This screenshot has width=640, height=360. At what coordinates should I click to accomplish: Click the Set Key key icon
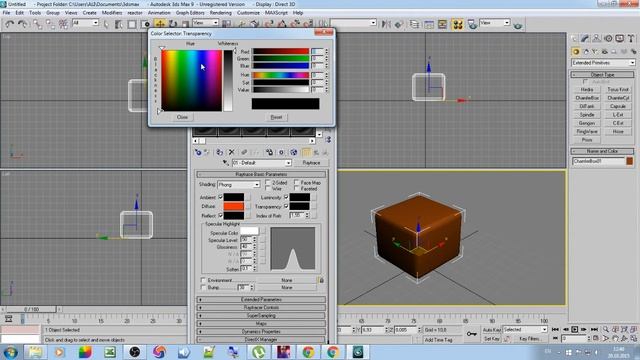pyautogui.click(x=471, y=334)
